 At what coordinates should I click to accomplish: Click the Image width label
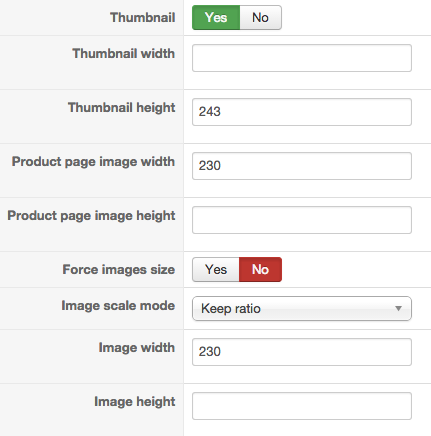coord(137,348)
